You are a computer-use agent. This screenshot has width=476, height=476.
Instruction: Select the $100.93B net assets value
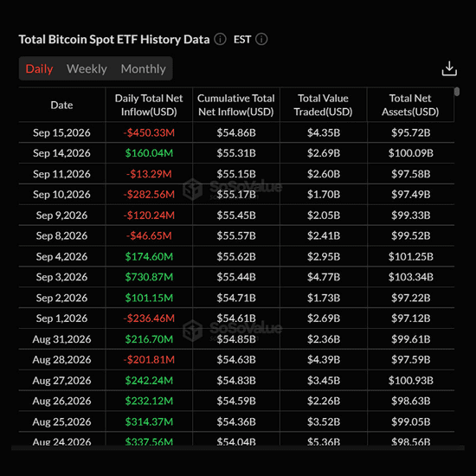point(411,381)
